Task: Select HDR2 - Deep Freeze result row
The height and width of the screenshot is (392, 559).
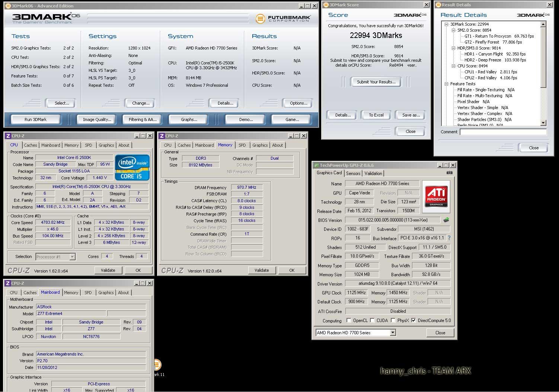Action: click(495, 60)
